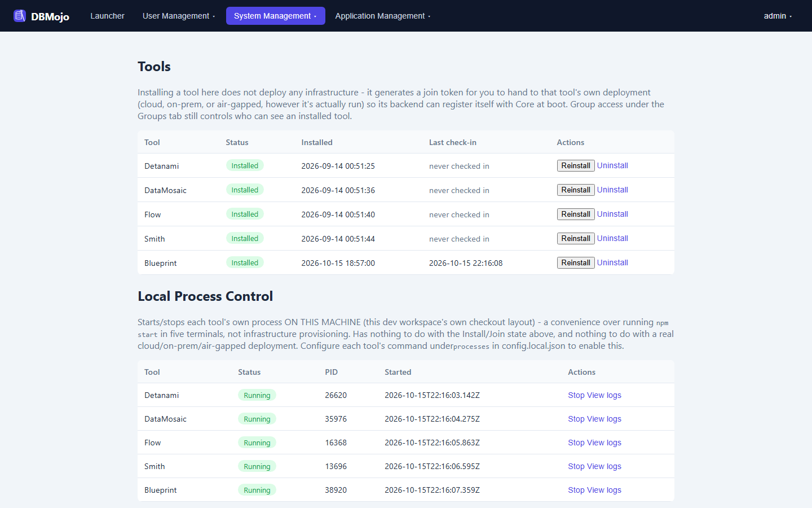This screenshot has width=812, height=508.
Task: Click the Running badge in Flow row
Action: pyautogui.click(x=257, y=443)
